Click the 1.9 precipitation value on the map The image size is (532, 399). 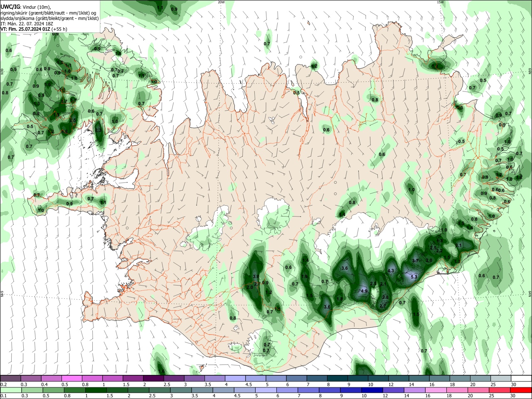pyautogui.click(x=304, y=276)
